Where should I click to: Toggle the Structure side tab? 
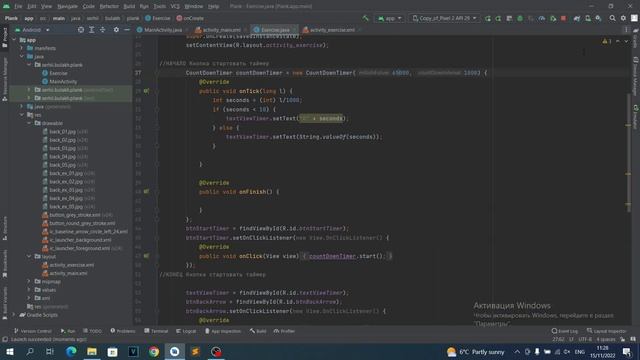5,229
